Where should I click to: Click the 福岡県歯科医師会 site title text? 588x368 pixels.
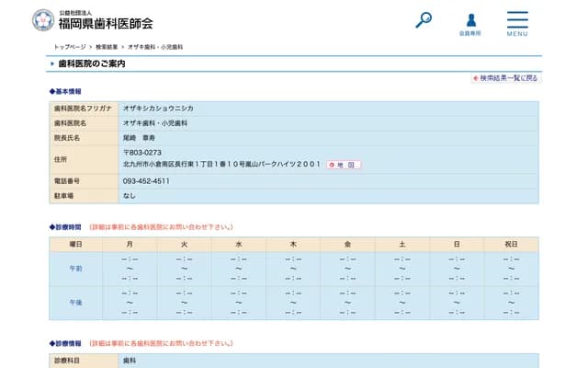click(106, 23)
